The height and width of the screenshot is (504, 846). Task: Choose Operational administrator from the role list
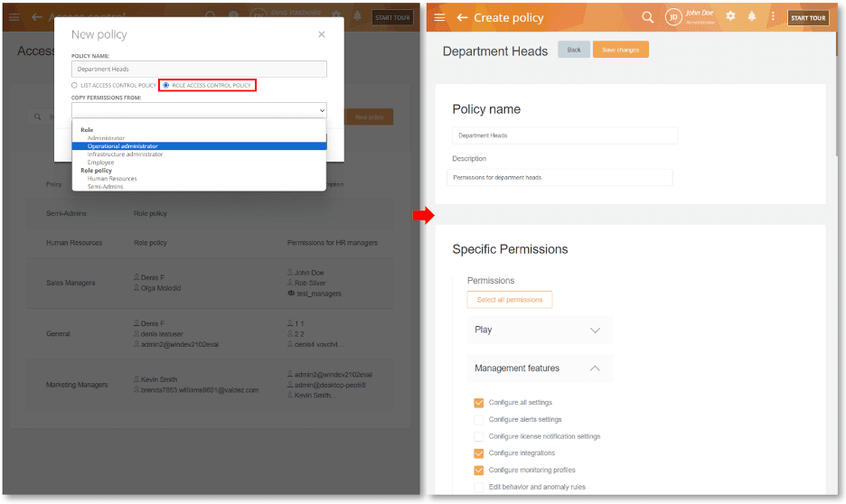[123, 146]
